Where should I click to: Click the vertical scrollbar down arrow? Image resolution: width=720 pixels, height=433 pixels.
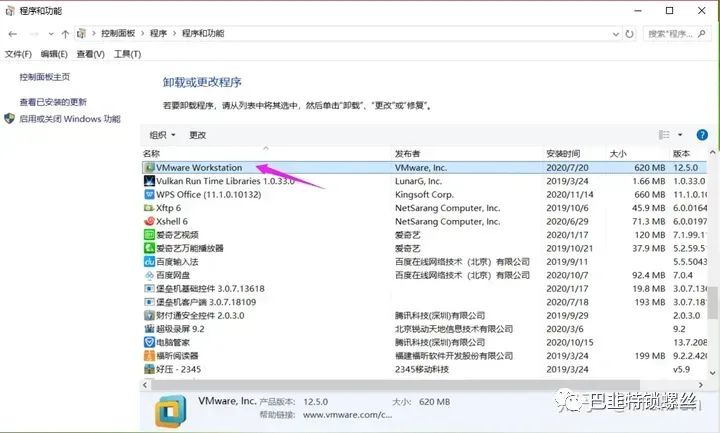[713, 373]
